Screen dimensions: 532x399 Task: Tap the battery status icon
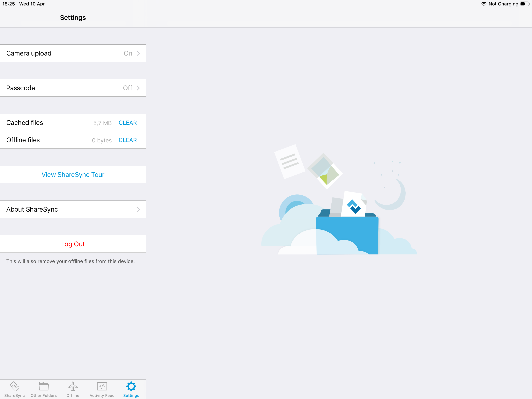pos(525,4)
